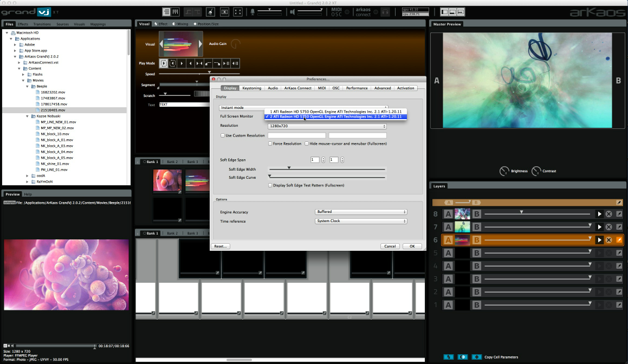Click the Audio Gain knob
Image resolution: width=628 pixels, height=364 pixels.
[236, 44]
